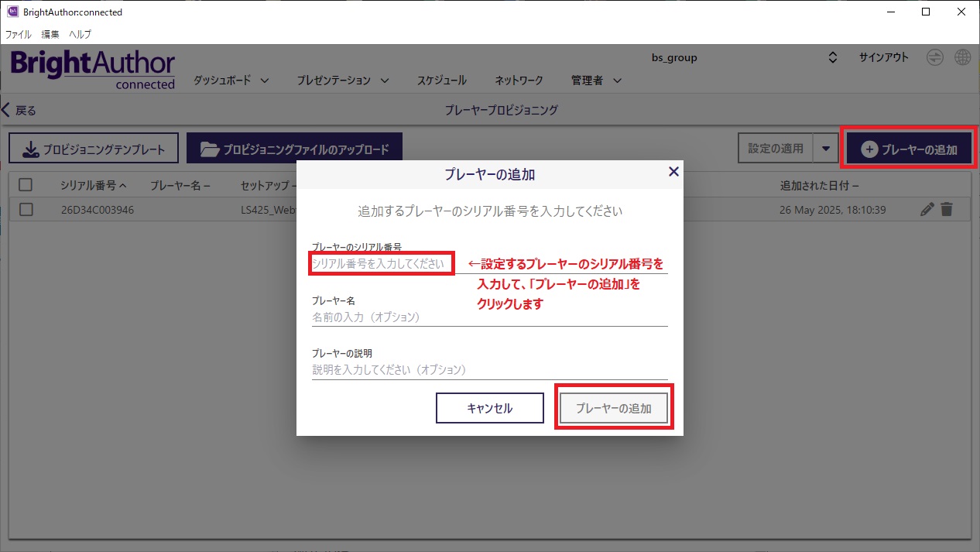Click the 戻る back arrow

tap(19, 110)
